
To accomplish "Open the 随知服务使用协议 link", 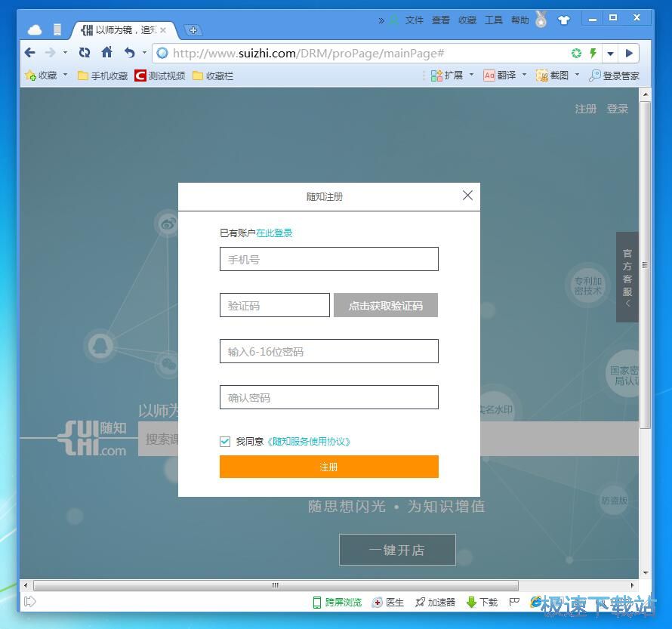I will [x=309, y=441].
